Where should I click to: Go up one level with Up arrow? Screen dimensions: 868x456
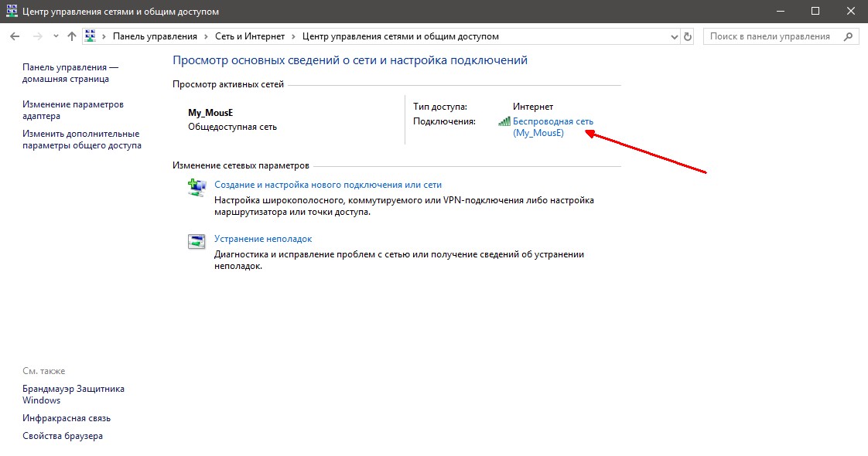[72, 36]
